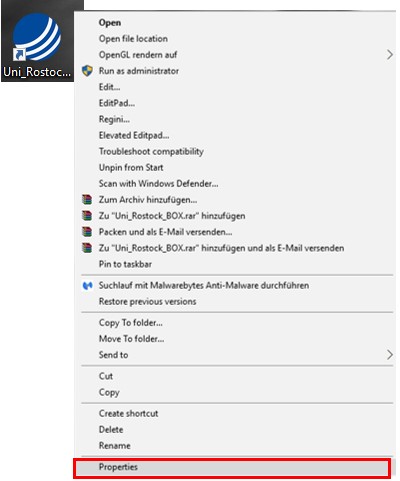
Task: Click the WinRAR icon next to Zum Archiv hinzufügen
Action: [87, 200]
